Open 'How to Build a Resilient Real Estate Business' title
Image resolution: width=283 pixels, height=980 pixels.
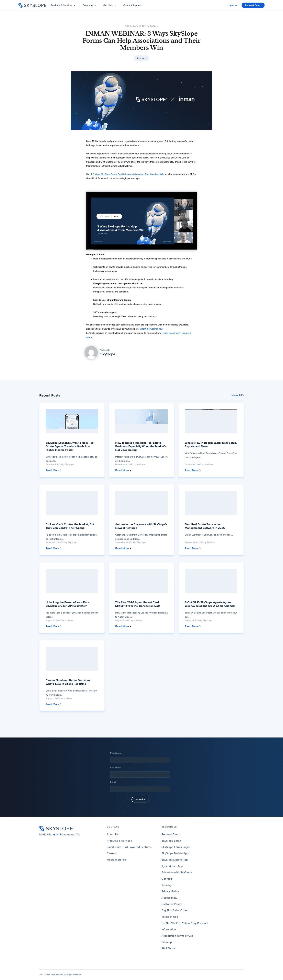[141, 446]
